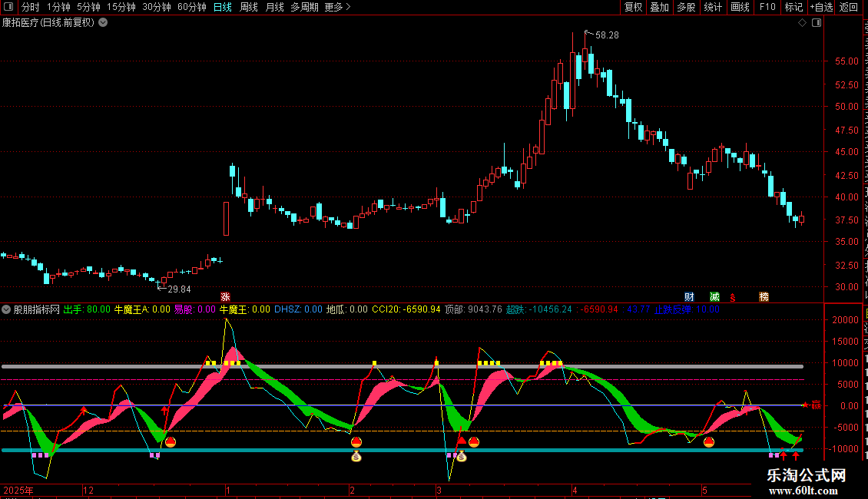Toggle the left sidebar panel icon
Viewport: 868px width, 499px height.
pos(8,7)
